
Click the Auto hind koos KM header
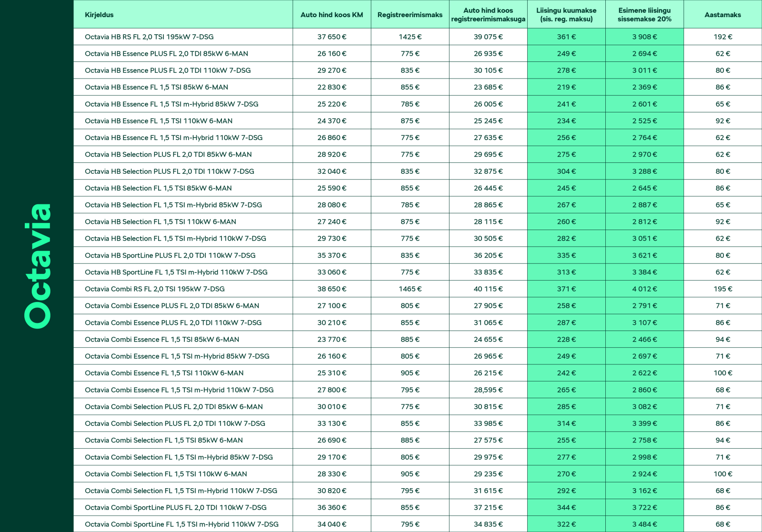click(x=331, y=15)
